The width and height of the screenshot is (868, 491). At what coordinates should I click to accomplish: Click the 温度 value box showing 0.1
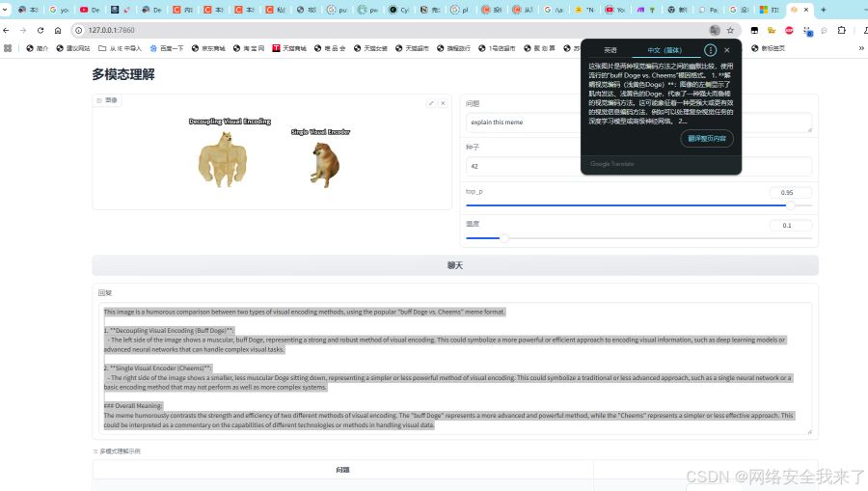point(790,226)
